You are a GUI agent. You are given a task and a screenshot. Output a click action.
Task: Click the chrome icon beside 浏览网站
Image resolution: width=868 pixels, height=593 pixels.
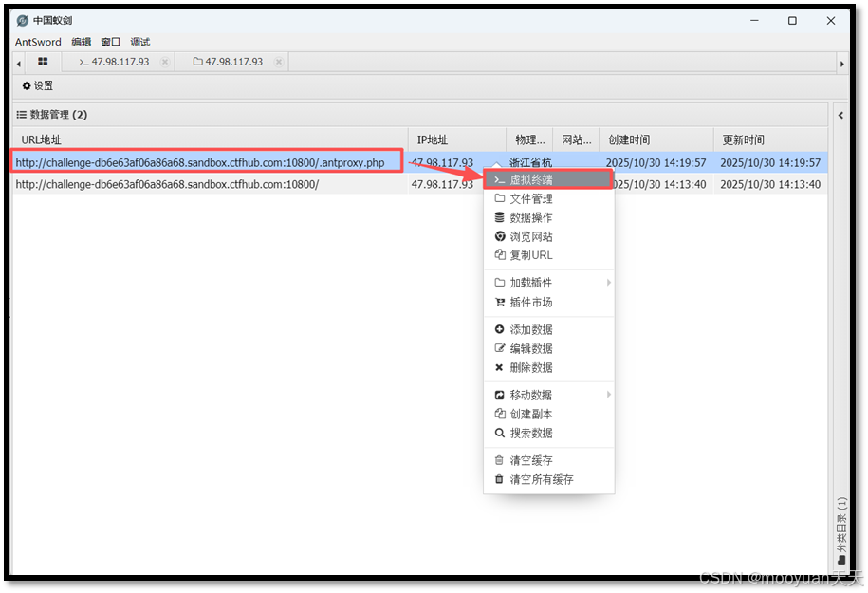499,236
